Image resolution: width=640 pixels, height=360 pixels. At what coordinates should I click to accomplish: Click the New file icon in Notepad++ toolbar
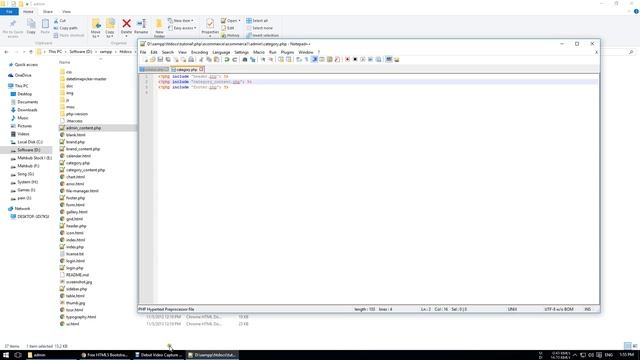[144, 60]
